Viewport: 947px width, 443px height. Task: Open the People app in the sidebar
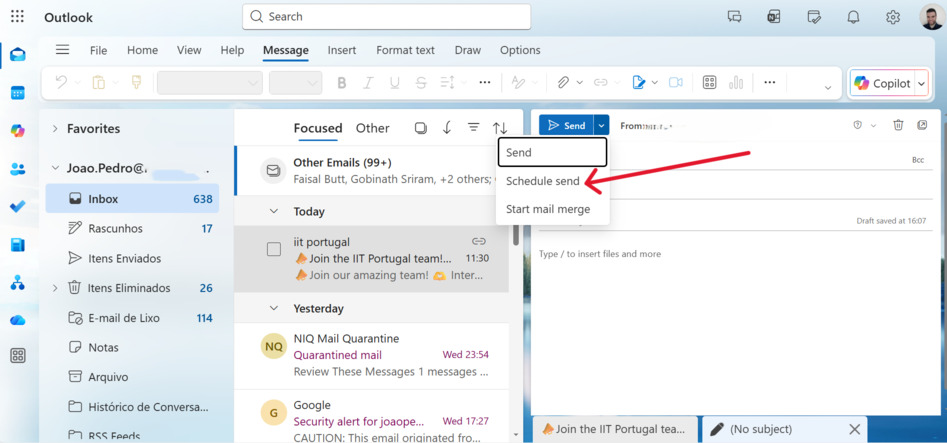click(x=18, y=169)
